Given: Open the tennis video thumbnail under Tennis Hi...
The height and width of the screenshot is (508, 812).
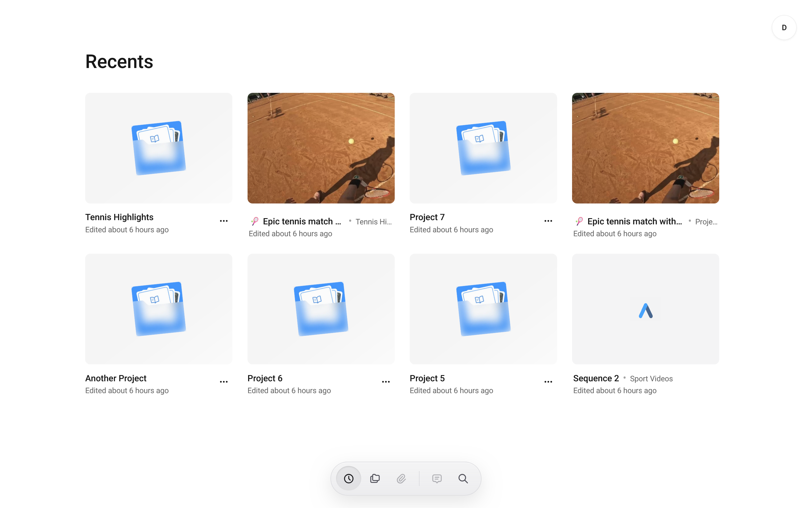Looking at the screenshot, I should 321,148.
